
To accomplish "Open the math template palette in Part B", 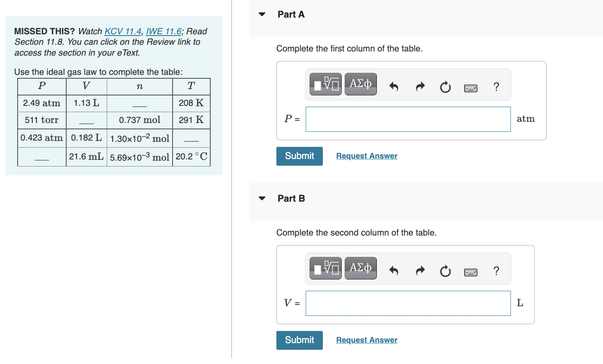I will [325, 268].
